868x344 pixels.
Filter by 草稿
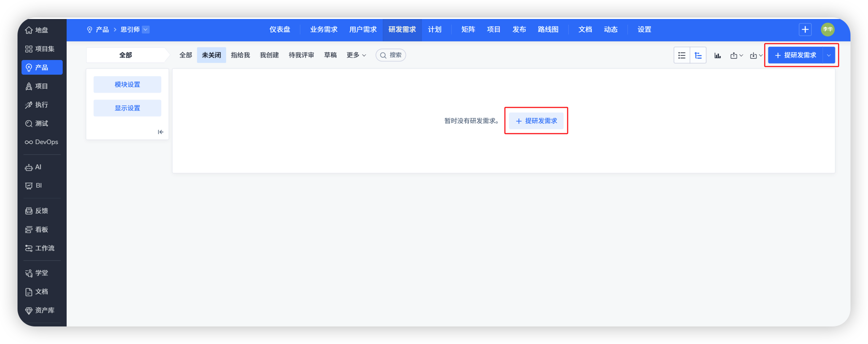pyautogui.click(x=330, y=55)
